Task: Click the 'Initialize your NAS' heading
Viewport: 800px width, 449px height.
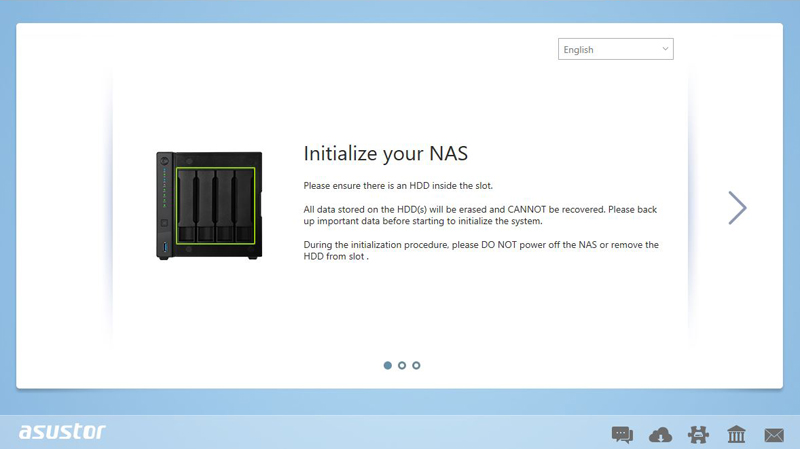Action: coord(386,154)
